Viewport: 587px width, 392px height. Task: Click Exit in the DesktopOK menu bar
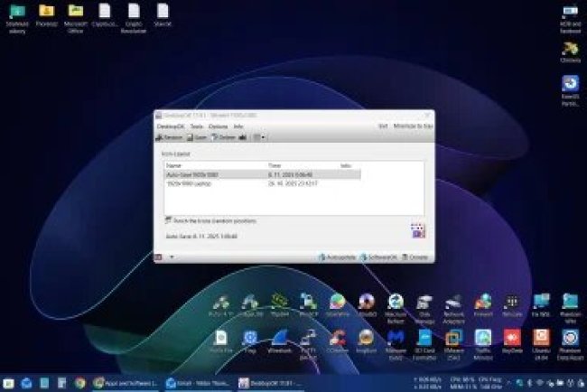(x=383, y=126)
